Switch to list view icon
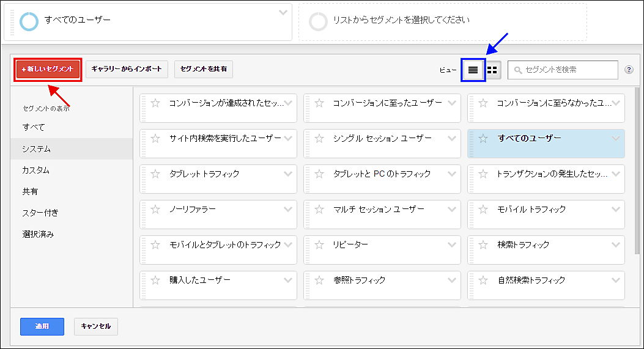Image resolution: width=644 pixels, height=349 pixels. 473,70
